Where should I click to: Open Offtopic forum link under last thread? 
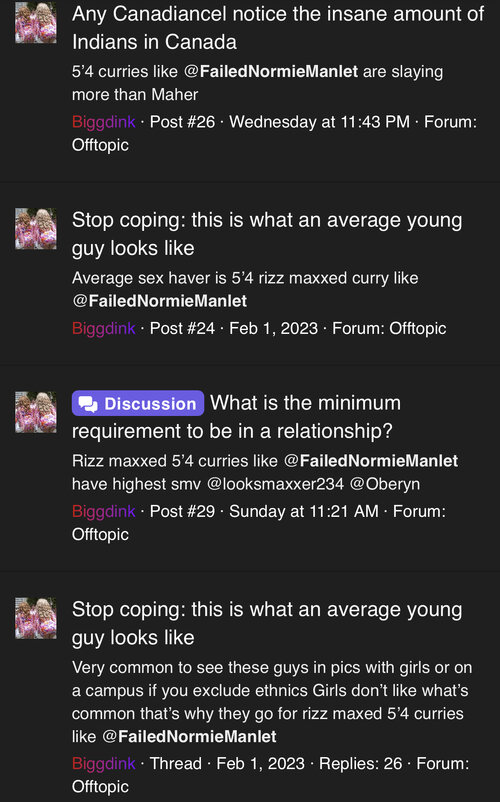click(x=100, y=786)
